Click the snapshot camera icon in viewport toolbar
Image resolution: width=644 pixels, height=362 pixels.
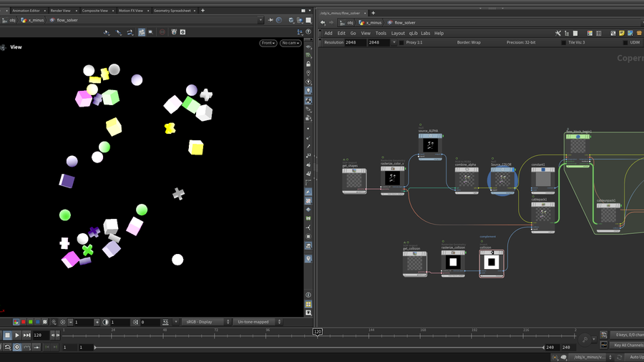pos(182,32)
